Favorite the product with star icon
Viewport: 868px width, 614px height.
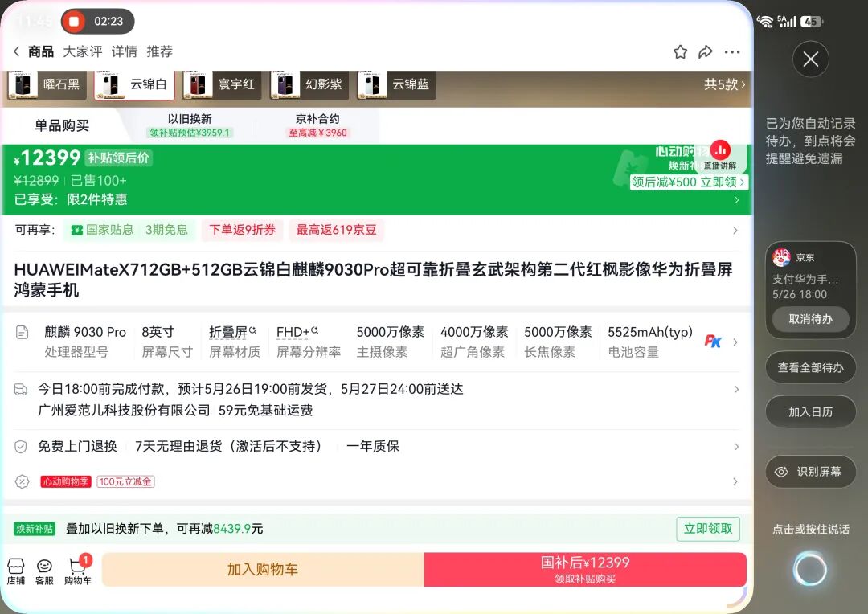click(681, 52)
